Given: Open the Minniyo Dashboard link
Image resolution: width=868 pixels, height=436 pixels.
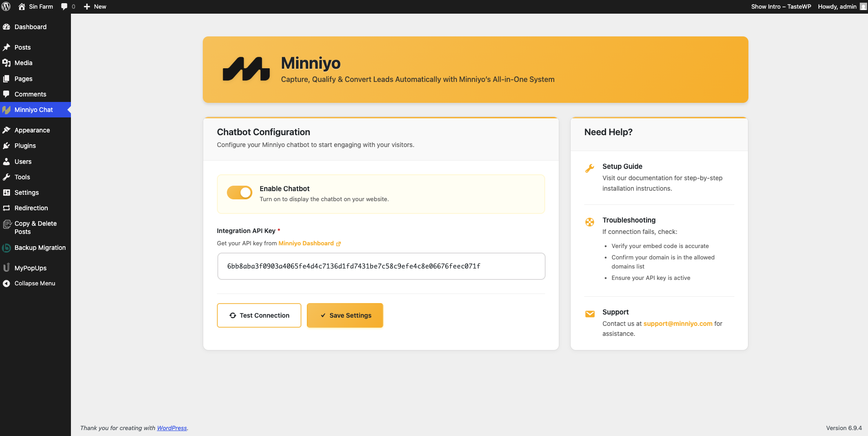Looking at the screenshot, I should tap(306, 243).
